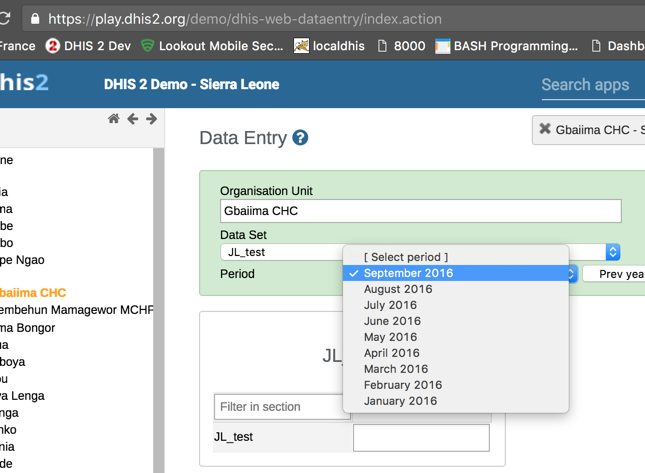Image resolution: width=645 pixels, height=473 pixels.
Task: Open the Lookout Mobile Security bookmark
Action: 212,46
